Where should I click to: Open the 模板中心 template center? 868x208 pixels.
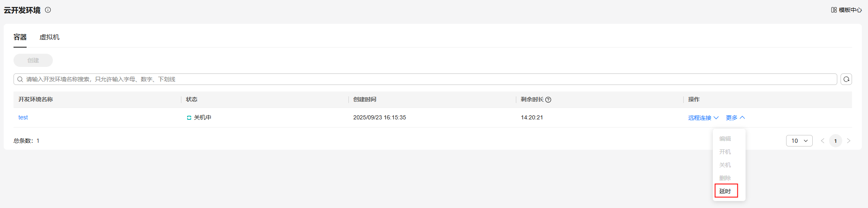pos(846,10)
